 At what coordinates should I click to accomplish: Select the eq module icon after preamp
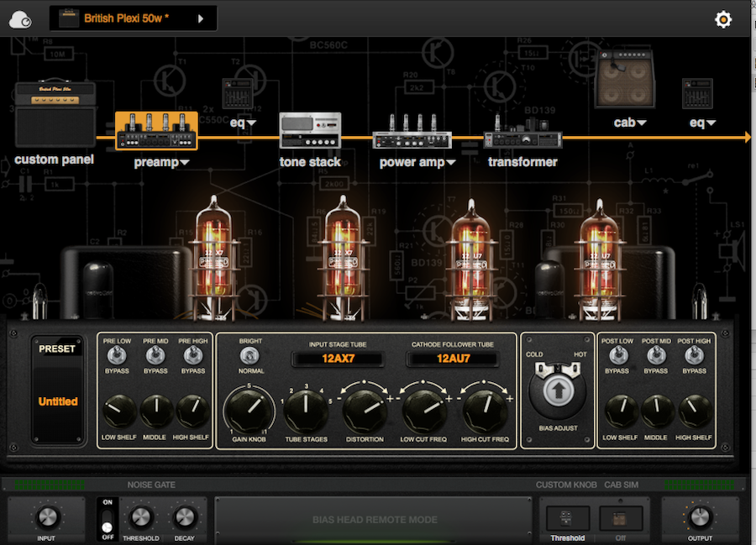[x=238, y=94]
